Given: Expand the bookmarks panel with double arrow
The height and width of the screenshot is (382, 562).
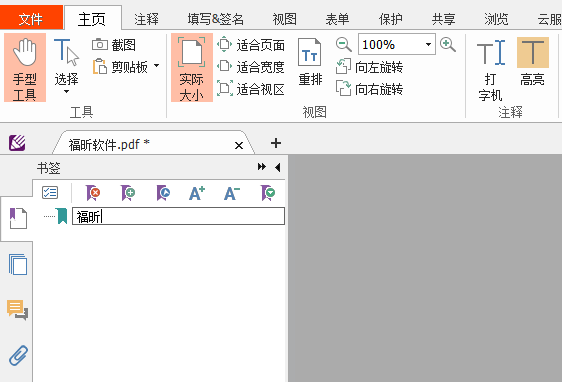Looking at the screenshot, I should [x=262, y=167].
